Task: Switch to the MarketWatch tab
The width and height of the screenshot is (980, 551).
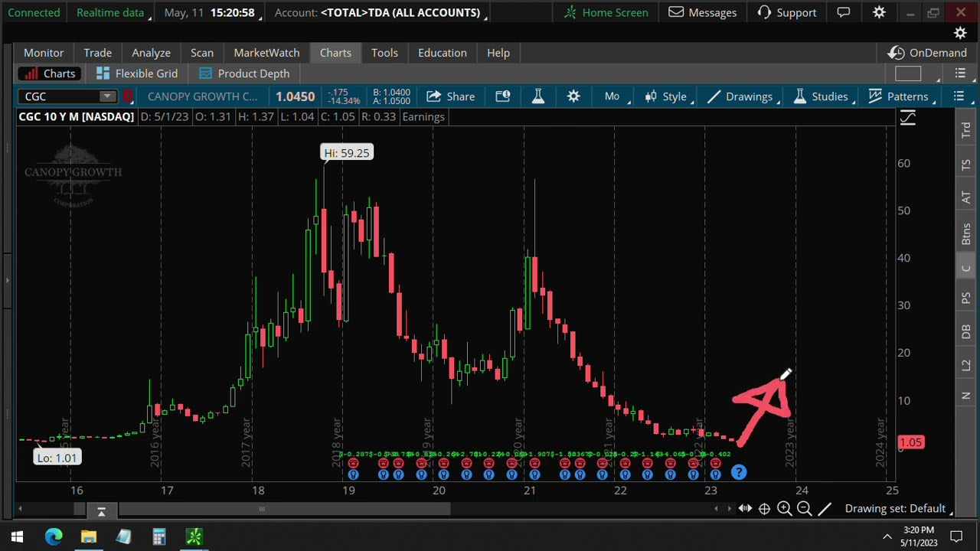Action: [x=266, y=53]
